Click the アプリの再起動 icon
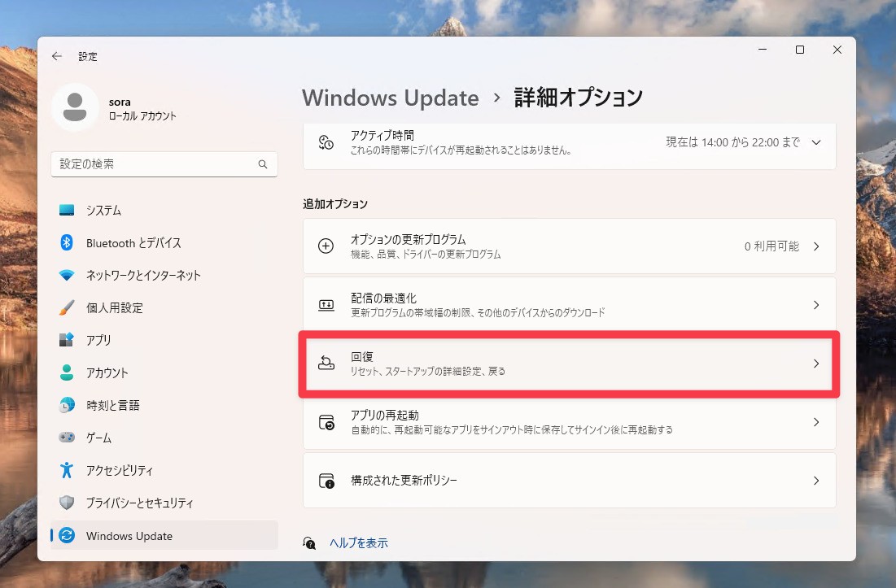The image size is (896, 588). coord(326,422)
